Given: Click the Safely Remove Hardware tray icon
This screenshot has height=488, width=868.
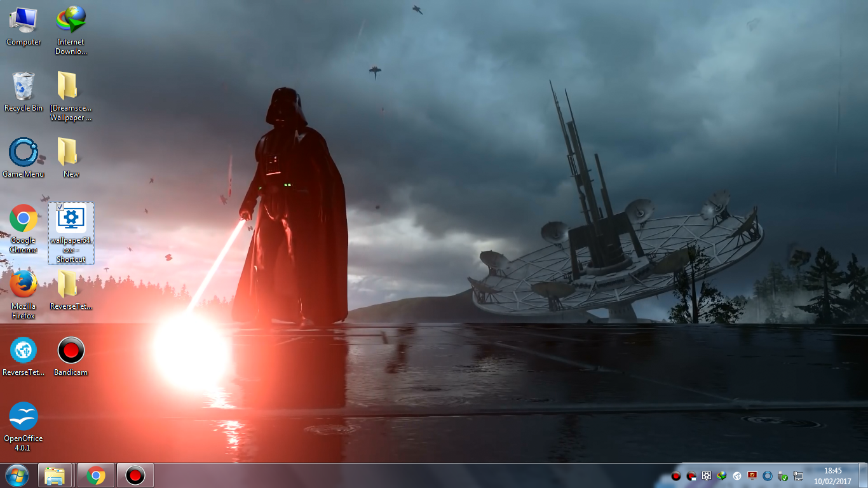Looking at the screenshot, I should pos(782,477).
